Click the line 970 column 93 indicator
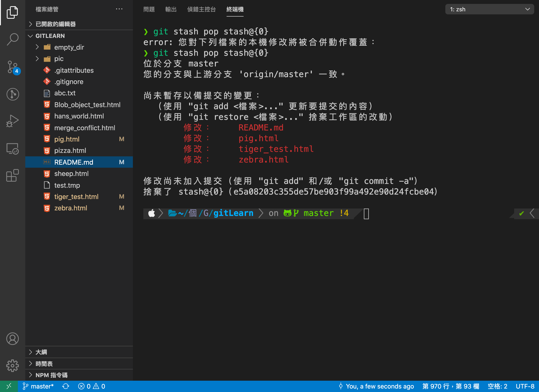 (451, 386)
